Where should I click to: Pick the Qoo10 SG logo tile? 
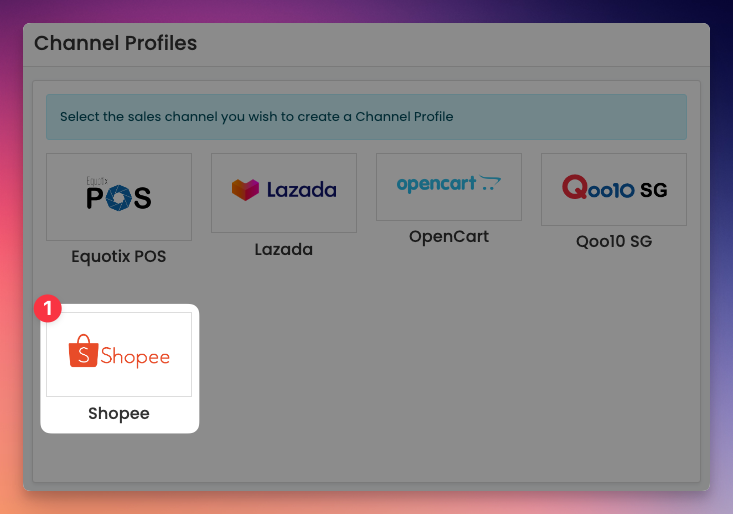click(x=614, y=189)
